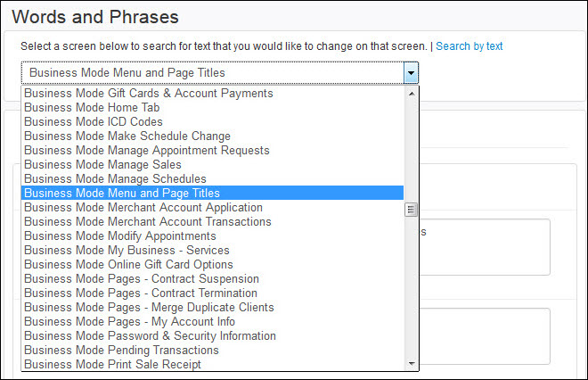
Task: Choose 'Business Mode Online Gift Card Options'
Action: click(128, 264)
